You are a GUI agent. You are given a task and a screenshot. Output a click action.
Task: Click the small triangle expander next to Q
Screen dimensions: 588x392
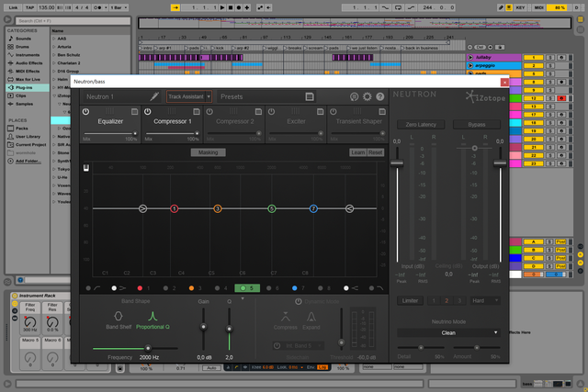pyautogui.click(x=243, y=298)
